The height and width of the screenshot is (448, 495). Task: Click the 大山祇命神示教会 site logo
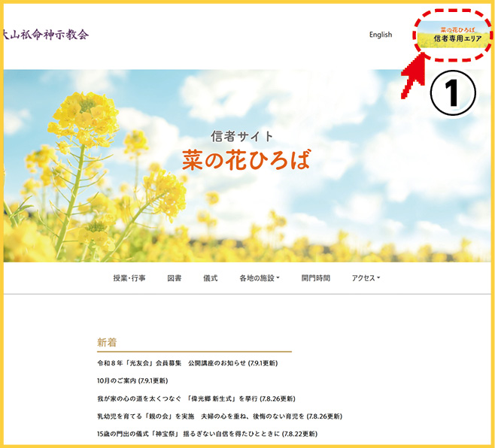click(45, 35)
